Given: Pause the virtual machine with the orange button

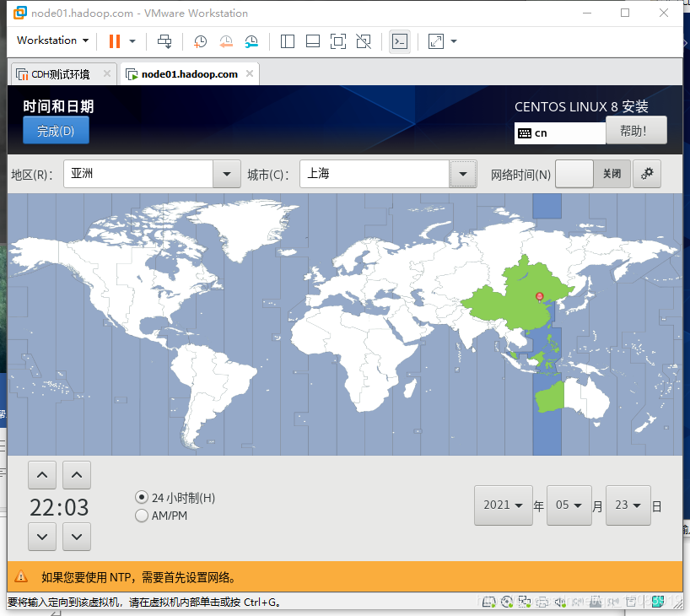Looking at the screenshot, I should [115, 41].
